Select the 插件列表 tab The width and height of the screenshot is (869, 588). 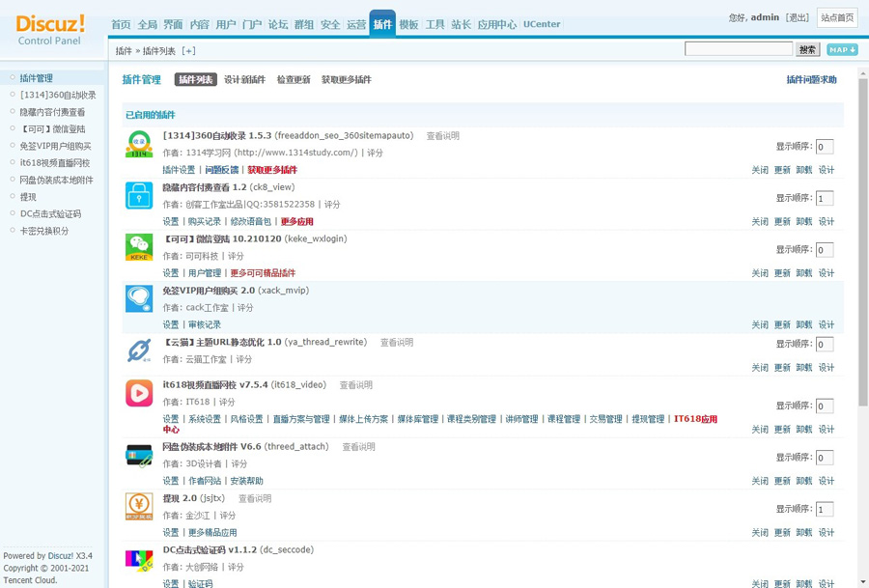click(196, 80)
